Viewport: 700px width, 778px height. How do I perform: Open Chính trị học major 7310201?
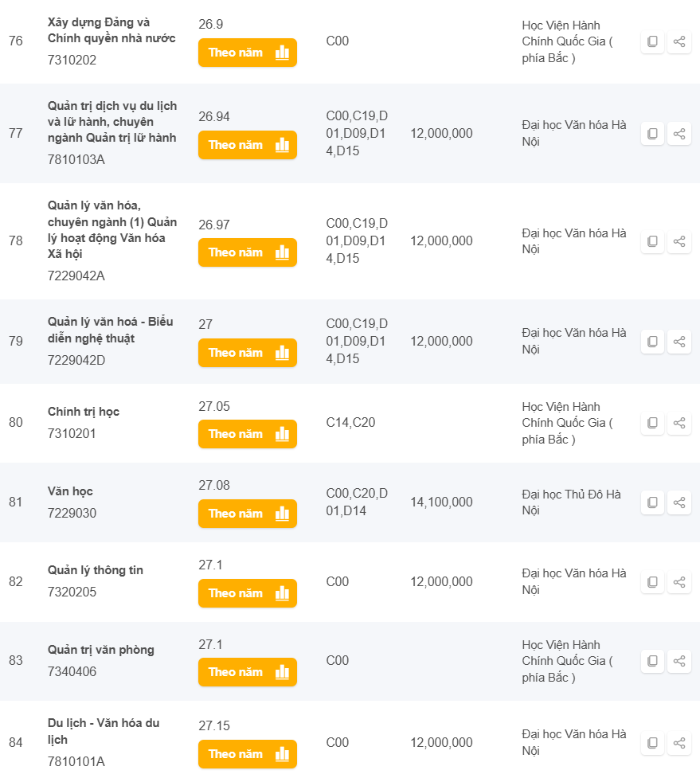coord(83,412)
